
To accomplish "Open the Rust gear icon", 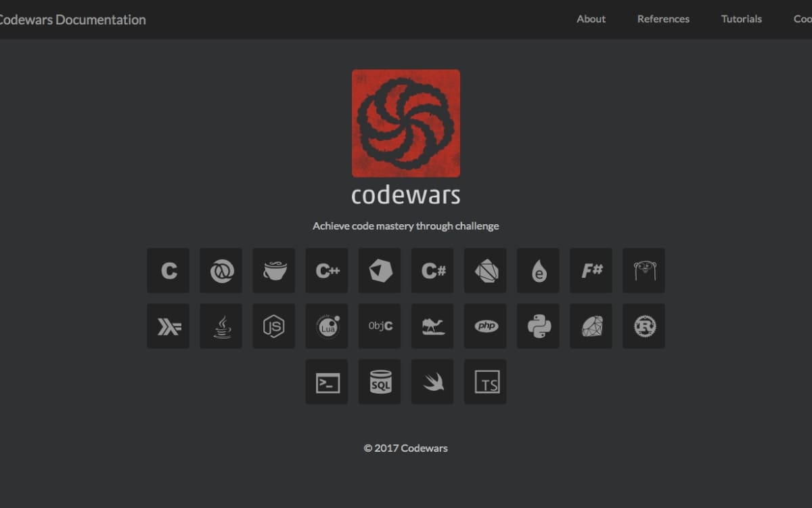I will coord(643,326).
